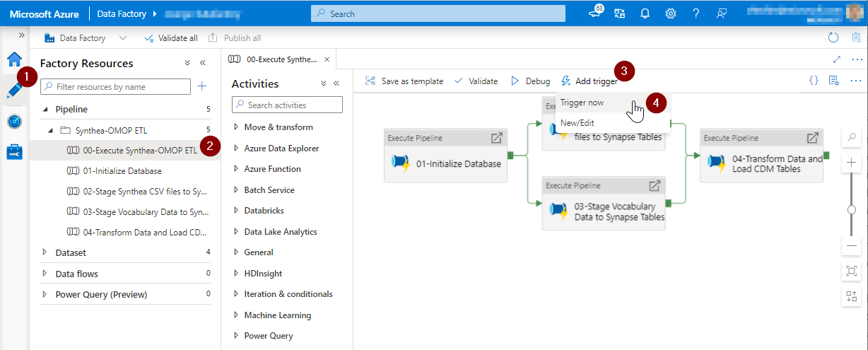Open the Home hub icon
This screenshot has width=868, height=350.
15,59
